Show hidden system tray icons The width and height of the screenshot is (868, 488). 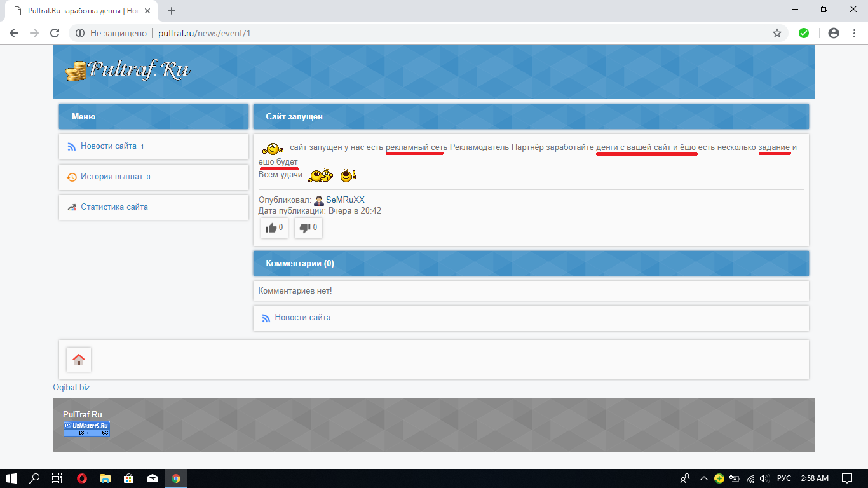703,478
